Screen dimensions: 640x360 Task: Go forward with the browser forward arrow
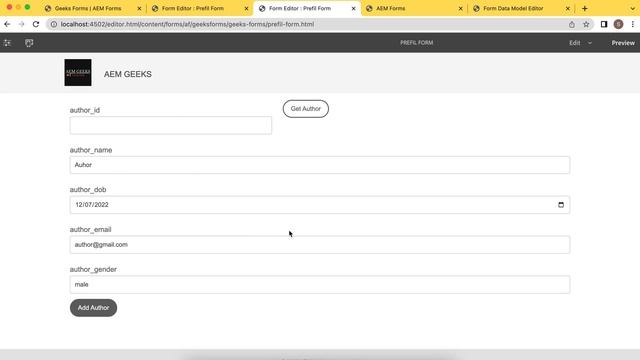coord(22,24)
